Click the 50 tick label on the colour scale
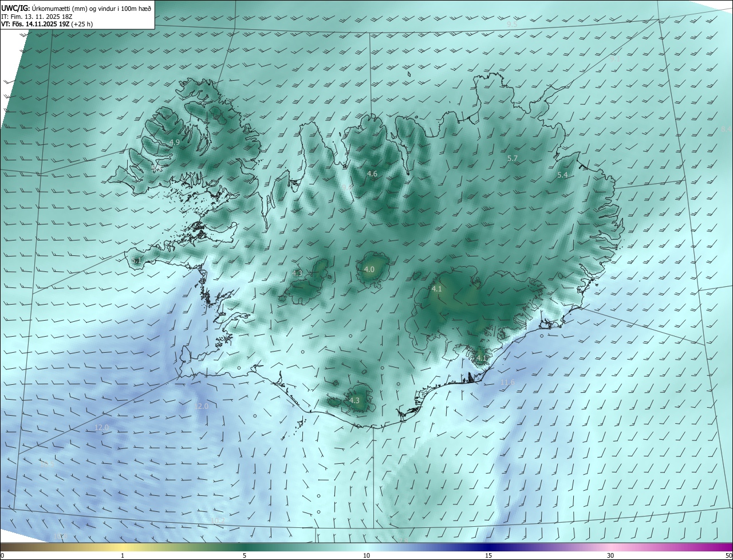This screenshot has height=560, width=733. coord(728,555)
